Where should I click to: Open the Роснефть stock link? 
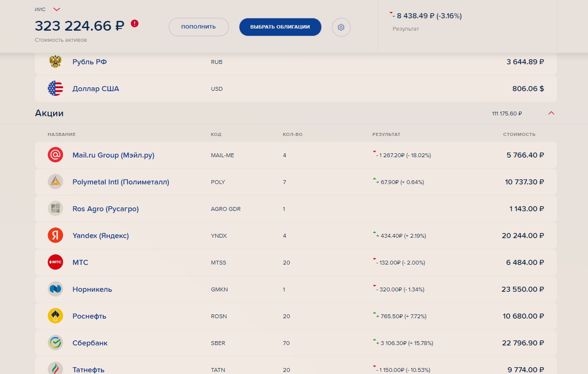coord(89,316)
